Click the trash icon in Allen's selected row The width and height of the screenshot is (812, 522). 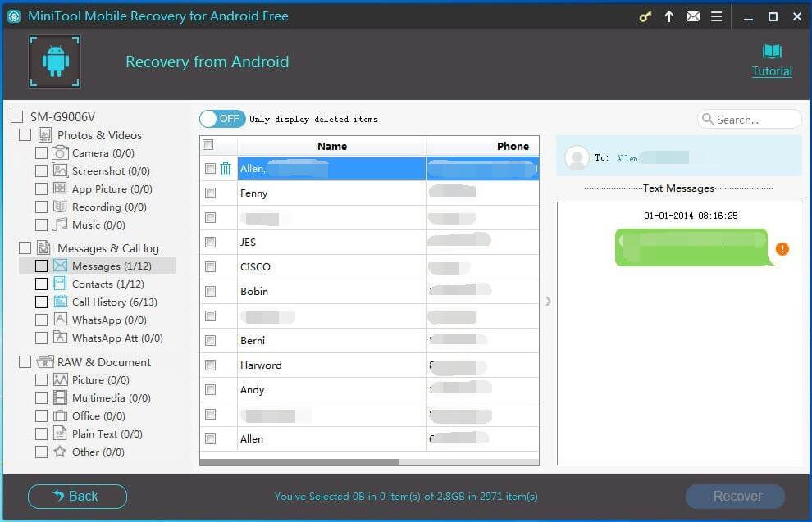tap(226, 168)
